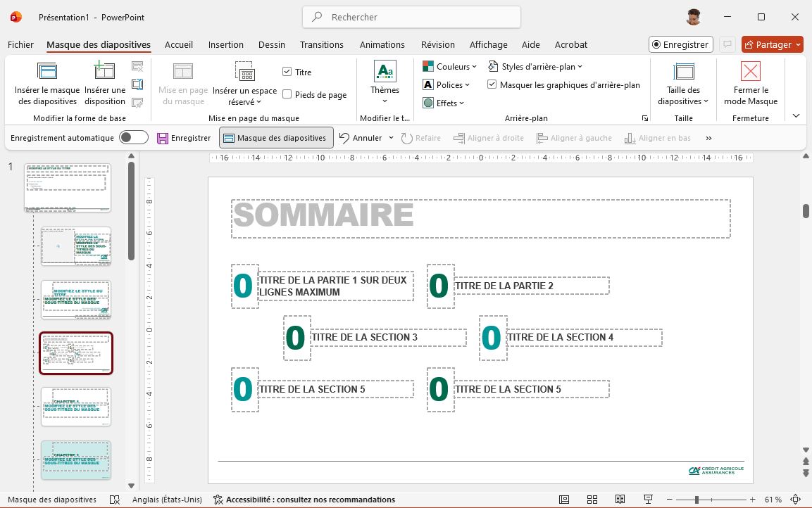
Task: Uncheck the Titre checkbox
Action: pyautogui.click(x=287, y=71)
